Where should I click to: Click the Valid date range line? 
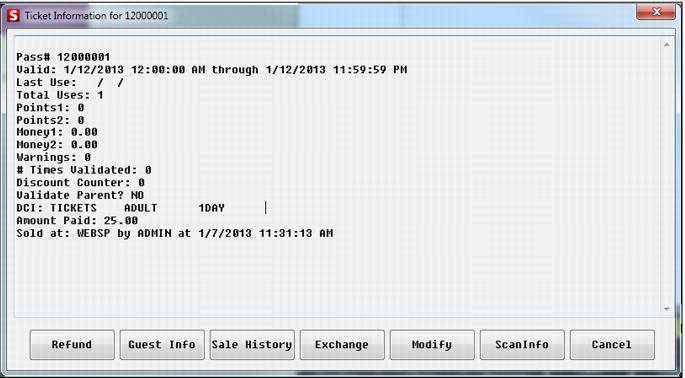coord(212,70)
